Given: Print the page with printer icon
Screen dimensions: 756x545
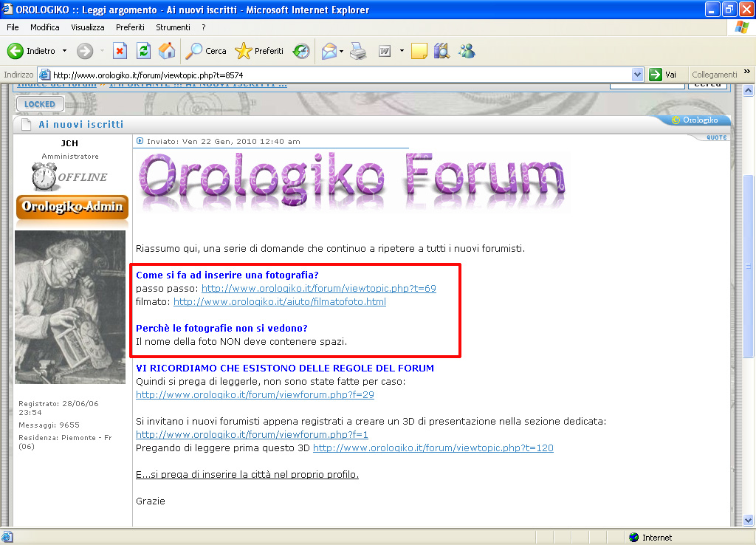Looking at the screenshot, I should click(x=358, y=51).
